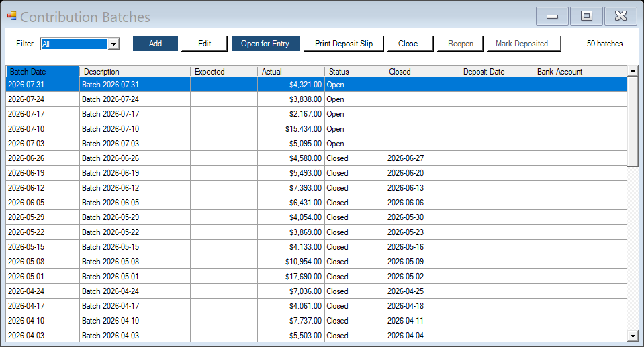Screen dimensions: 644x347
Task: Click actual amount $4,133.00
Action: 291,247
